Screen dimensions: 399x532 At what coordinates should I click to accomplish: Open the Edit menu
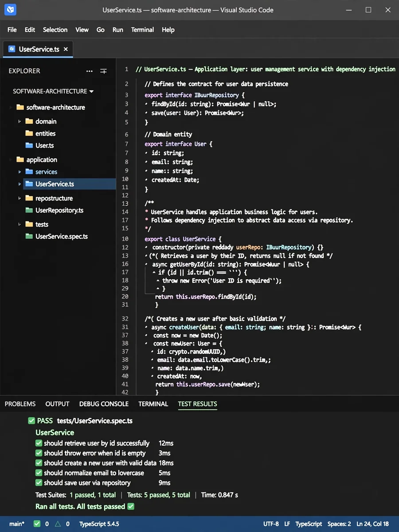tap(30, 30)
